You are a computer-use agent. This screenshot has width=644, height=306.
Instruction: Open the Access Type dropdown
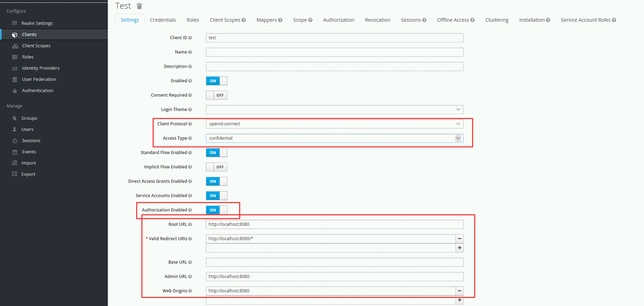pyautogui.click(x=334, y=138)
